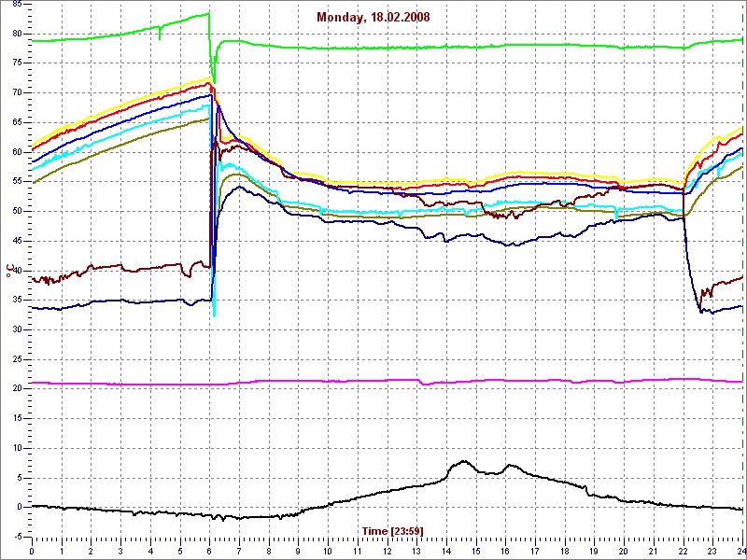Click hour "11" on the time axis

coord(358,550)
